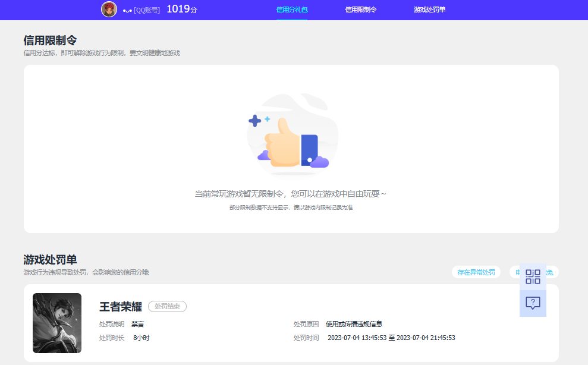The height and width of the screenshot is (365, 588).
Task: Click the 王者荣耀 game title
Action: pos(121,307)
